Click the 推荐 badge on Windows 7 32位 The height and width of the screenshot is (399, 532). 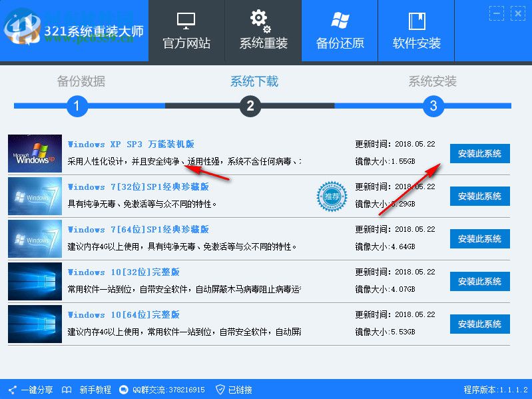click(332, 197)
